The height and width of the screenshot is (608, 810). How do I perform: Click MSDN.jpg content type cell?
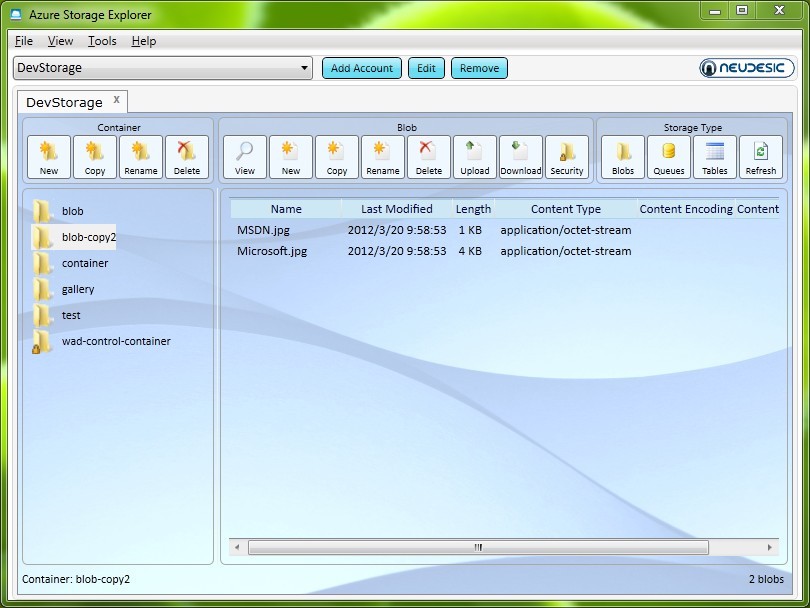(566, 230)
